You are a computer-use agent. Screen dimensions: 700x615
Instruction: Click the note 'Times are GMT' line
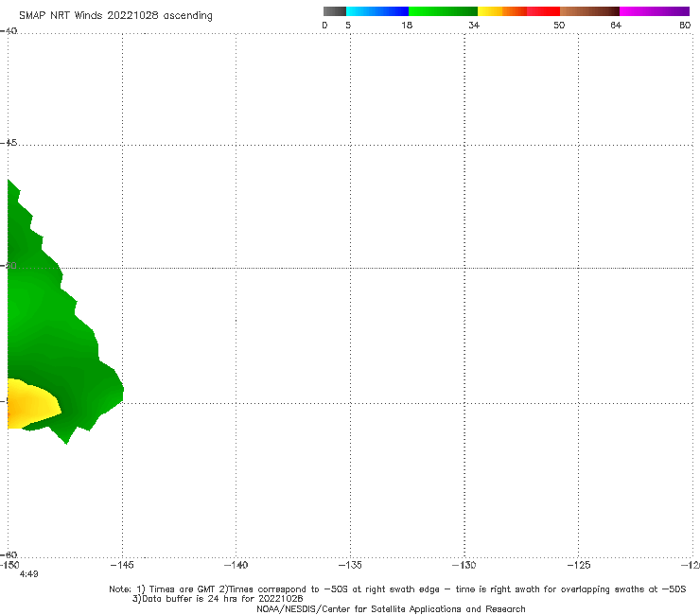[x=397, y=589]
